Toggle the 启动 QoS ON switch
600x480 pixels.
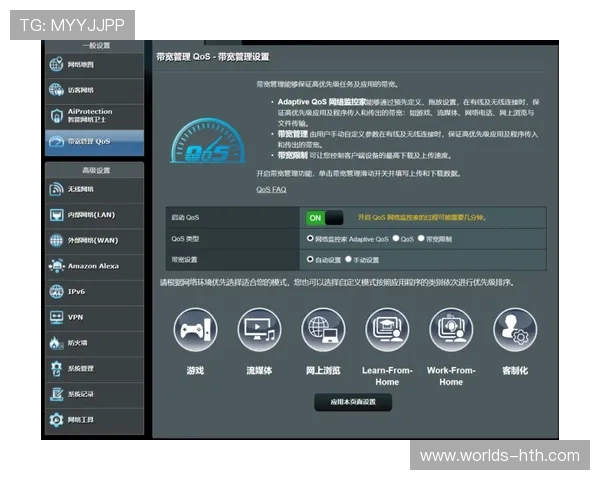click(x=324, y=218)
